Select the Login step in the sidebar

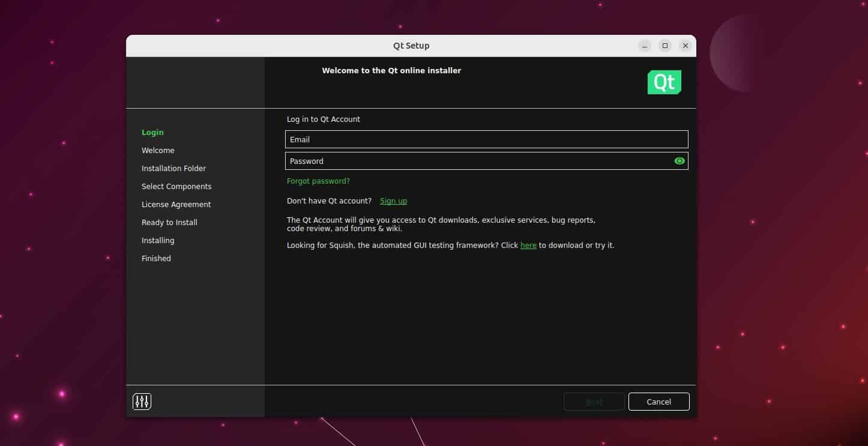[152, 132]
